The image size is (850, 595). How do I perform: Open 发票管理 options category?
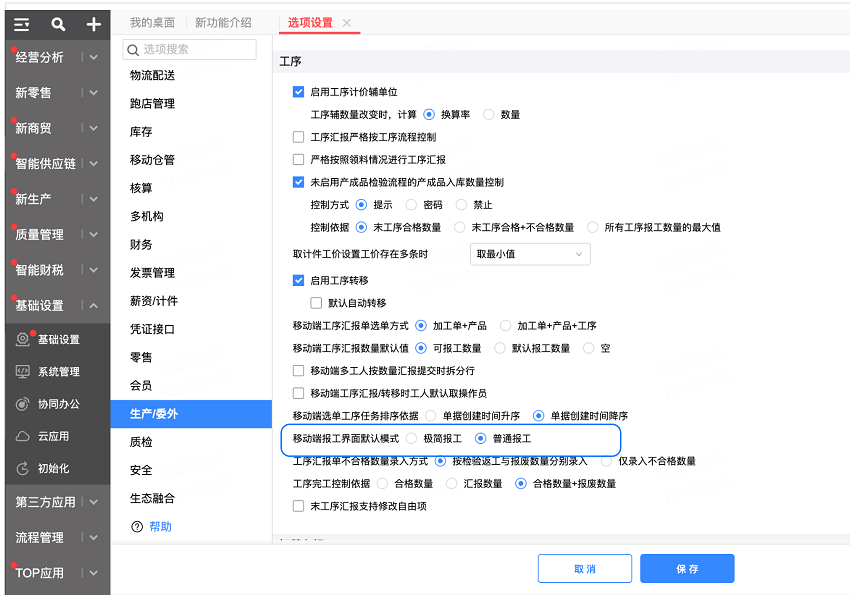[x=152, y=273]
